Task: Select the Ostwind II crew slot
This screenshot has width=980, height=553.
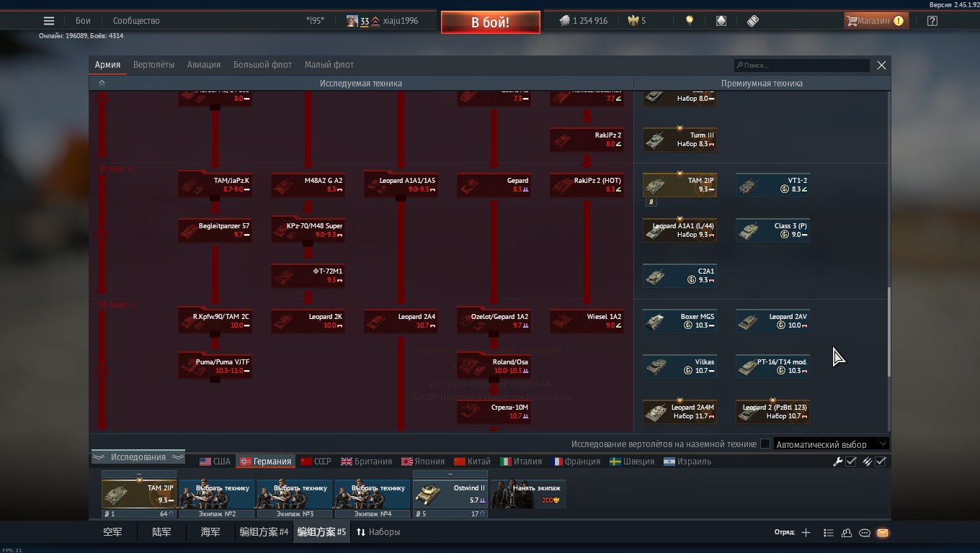Action: (450, 495)
